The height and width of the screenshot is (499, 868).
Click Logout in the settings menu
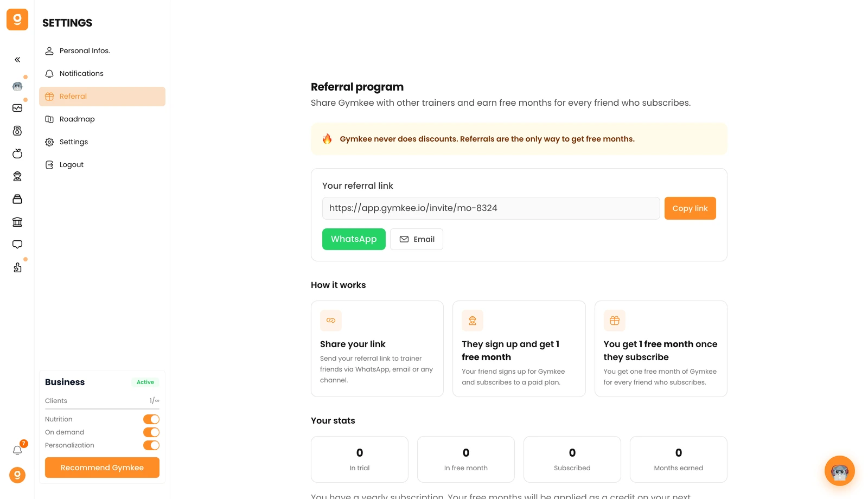click(102, 165)
